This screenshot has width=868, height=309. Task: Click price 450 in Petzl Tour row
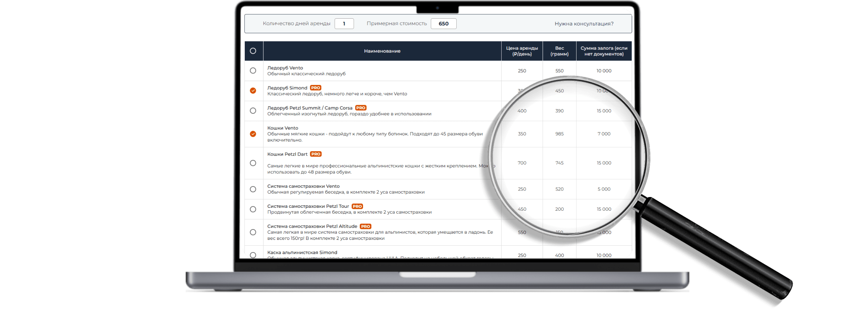(x=522, y=209)
